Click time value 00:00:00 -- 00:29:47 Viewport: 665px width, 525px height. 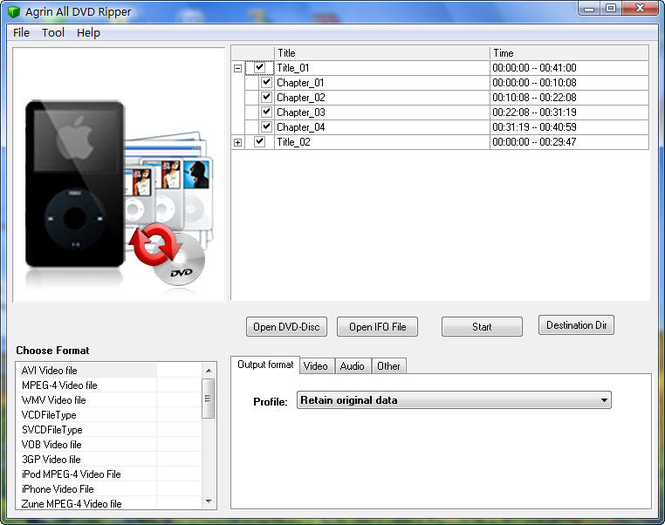click(534, 142)
